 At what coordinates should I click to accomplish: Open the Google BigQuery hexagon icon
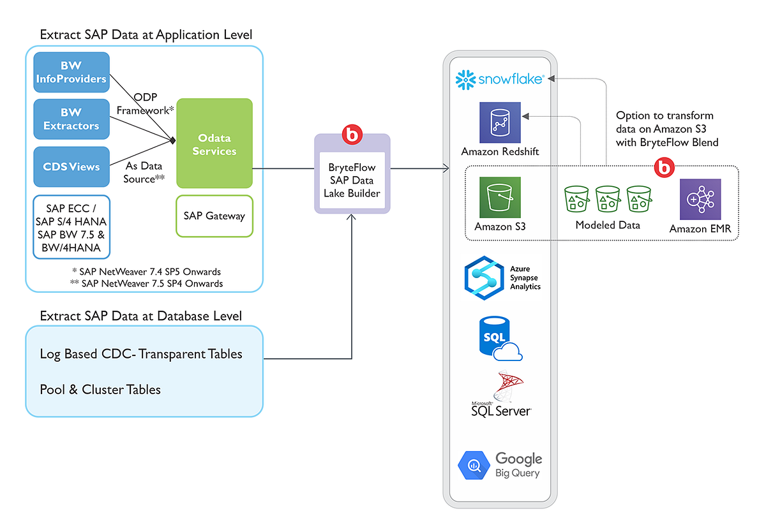click(x=473, y=464)
